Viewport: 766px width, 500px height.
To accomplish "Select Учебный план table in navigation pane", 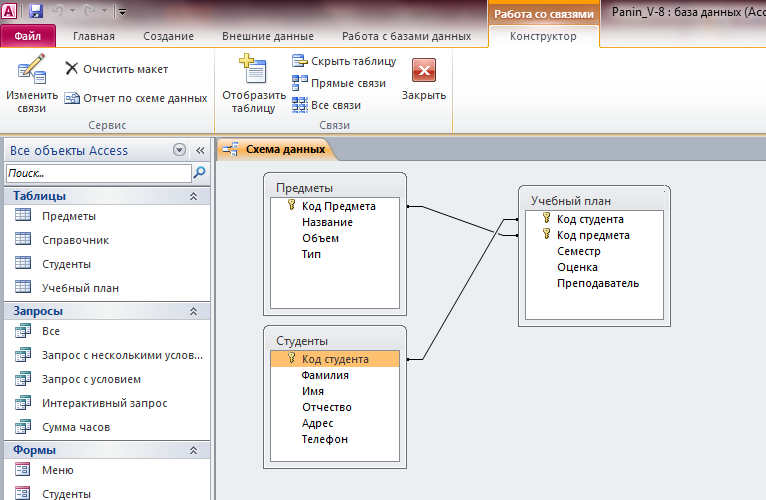I will 107,288.
